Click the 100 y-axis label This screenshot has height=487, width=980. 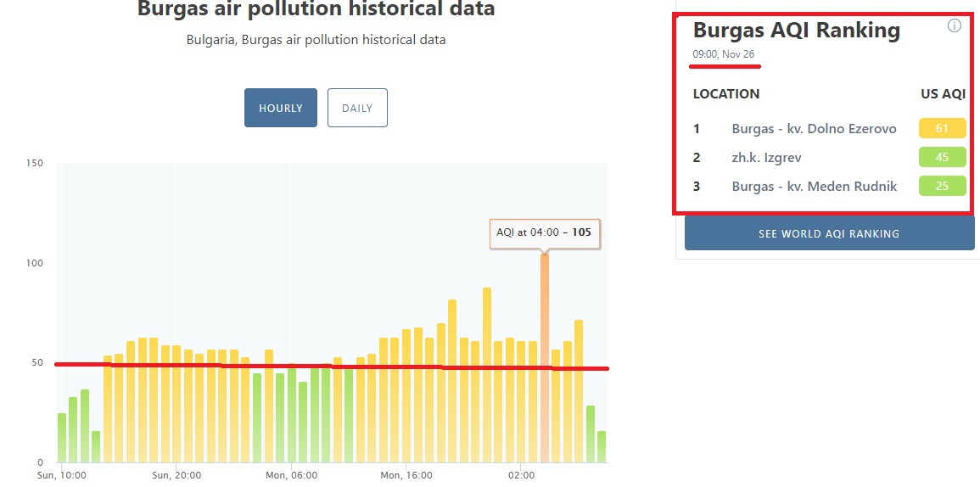(x=35, y=263)
